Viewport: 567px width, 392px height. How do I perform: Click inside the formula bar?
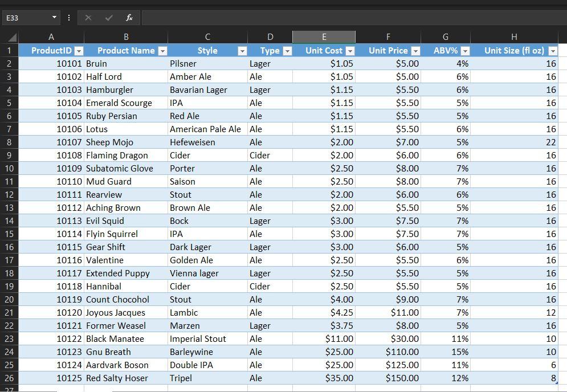coord(285,18)
